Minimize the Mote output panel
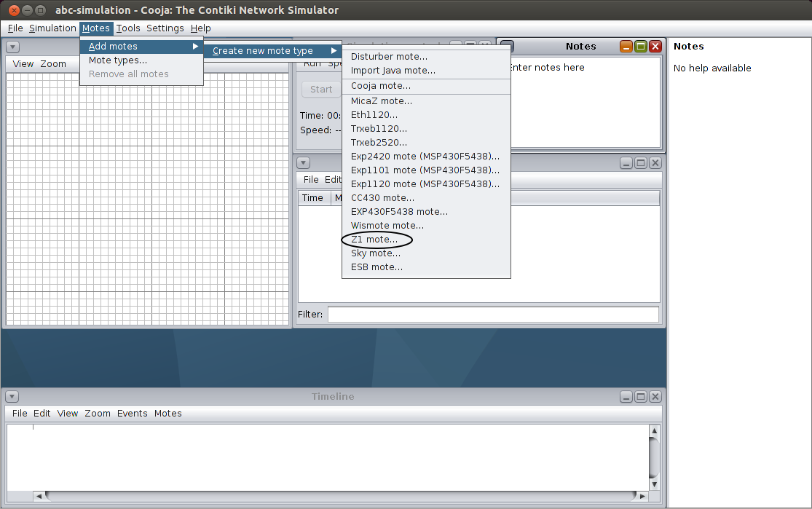 click(626, 163)
